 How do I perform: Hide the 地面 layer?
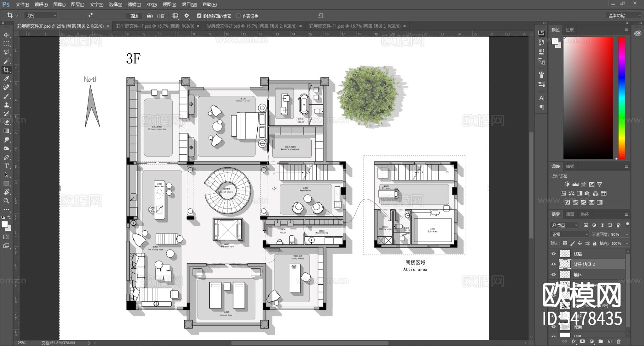553,327
